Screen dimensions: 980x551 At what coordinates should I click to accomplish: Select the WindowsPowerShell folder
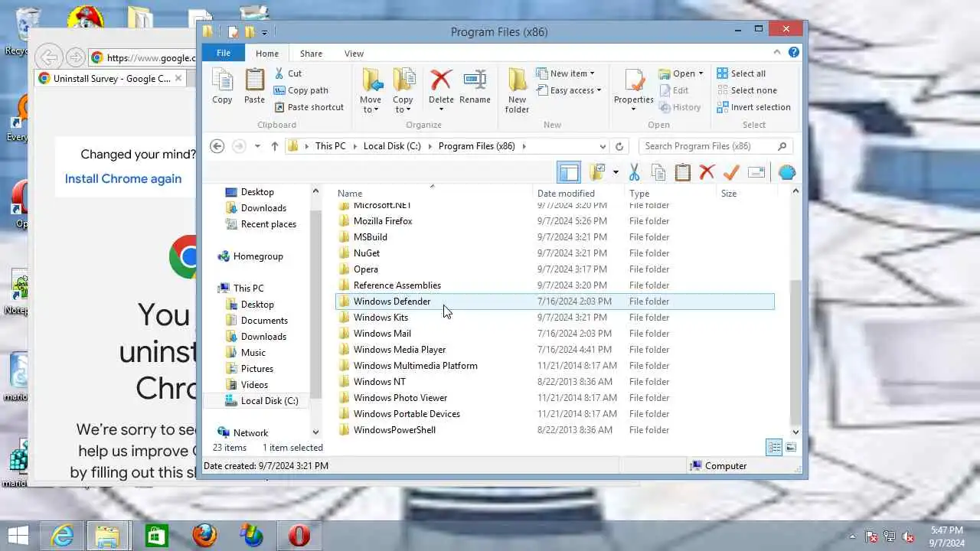tap(394, 430)
